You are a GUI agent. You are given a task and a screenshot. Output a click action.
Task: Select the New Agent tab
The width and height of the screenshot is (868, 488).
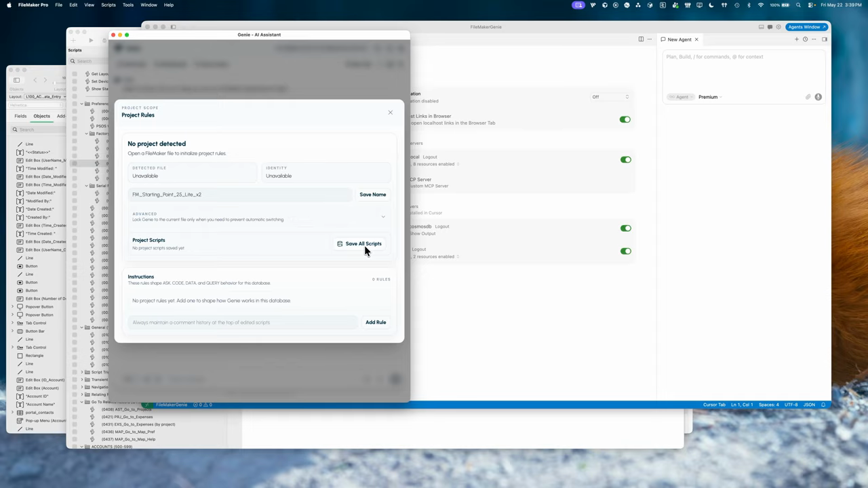[x=679, y=39]
